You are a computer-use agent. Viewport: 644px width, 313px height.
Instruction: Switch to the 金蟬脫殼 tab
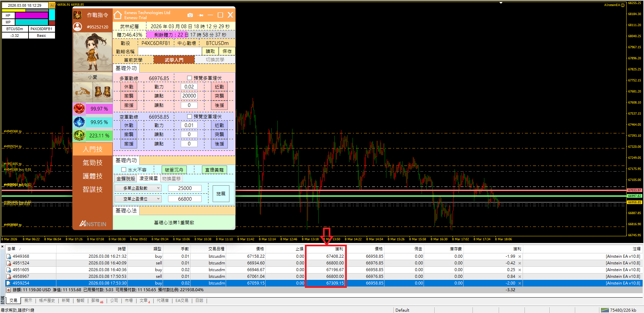(x=126, y=179)
